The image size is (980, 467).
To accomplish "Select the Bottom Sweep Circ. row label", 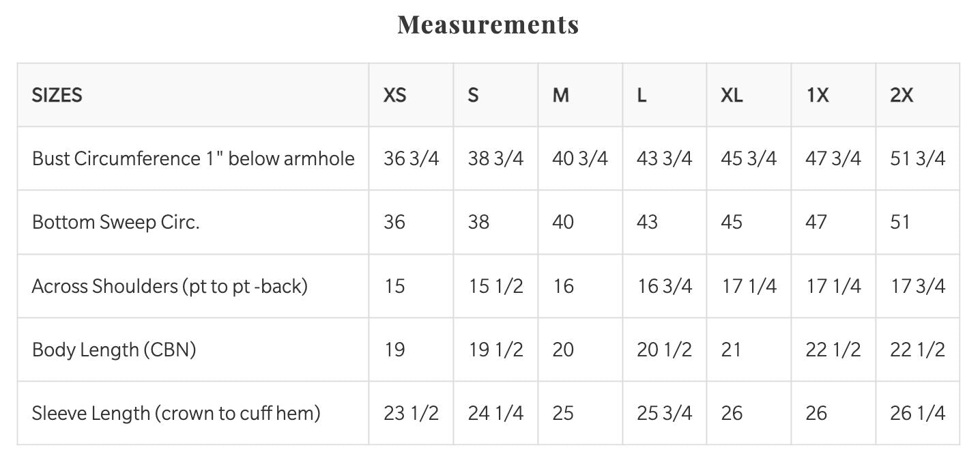I will point(116,222).
